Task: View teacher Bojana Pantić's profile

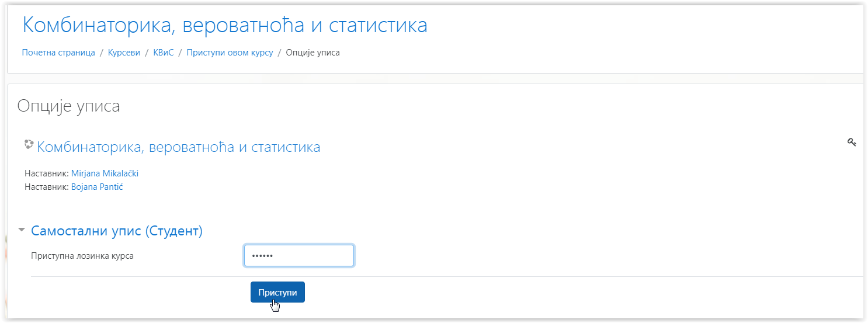Action: click(97, 187)
